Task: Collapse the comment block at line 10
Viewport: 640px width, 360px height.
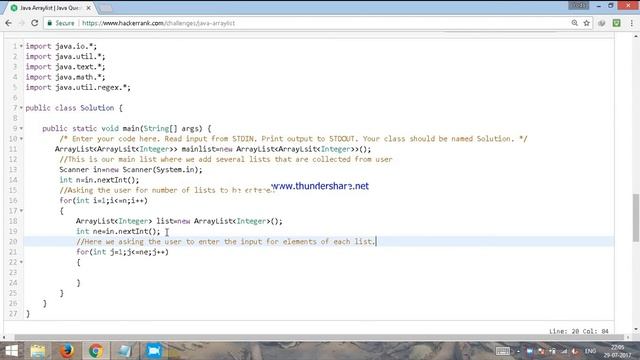Action: point(21,139)
